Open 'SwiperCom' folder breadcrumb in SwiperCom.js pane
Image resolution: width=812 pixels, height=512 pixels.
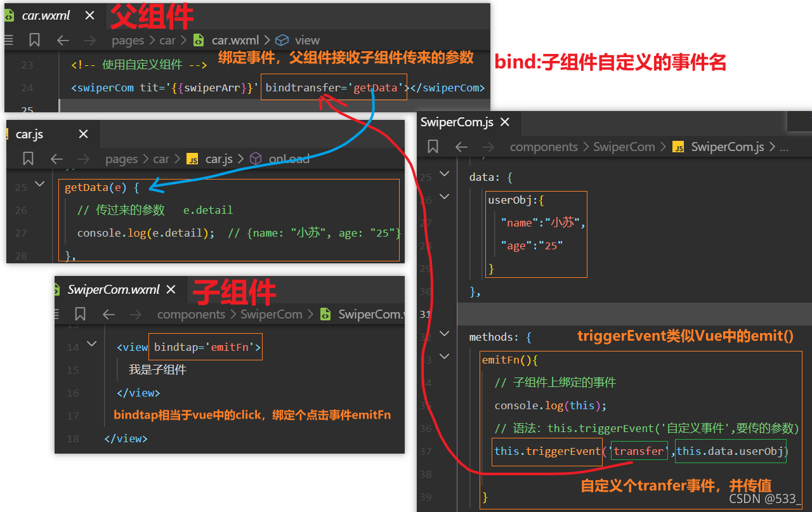[x=624, y=147]
